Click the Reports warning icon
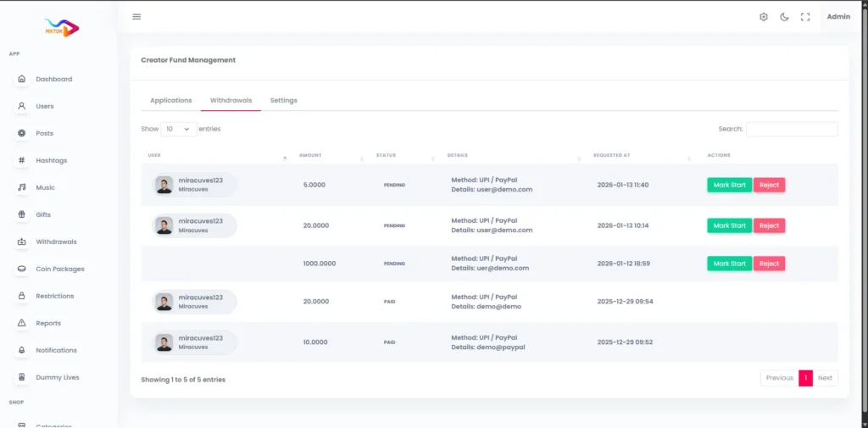868x428 pixels. [x=22, y=323]
